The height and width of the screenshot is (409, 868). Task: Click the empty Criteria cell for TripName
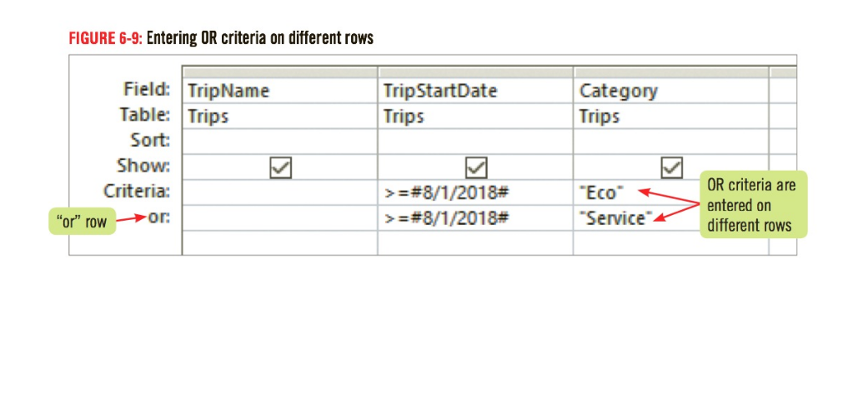click(x=280, y=192)
